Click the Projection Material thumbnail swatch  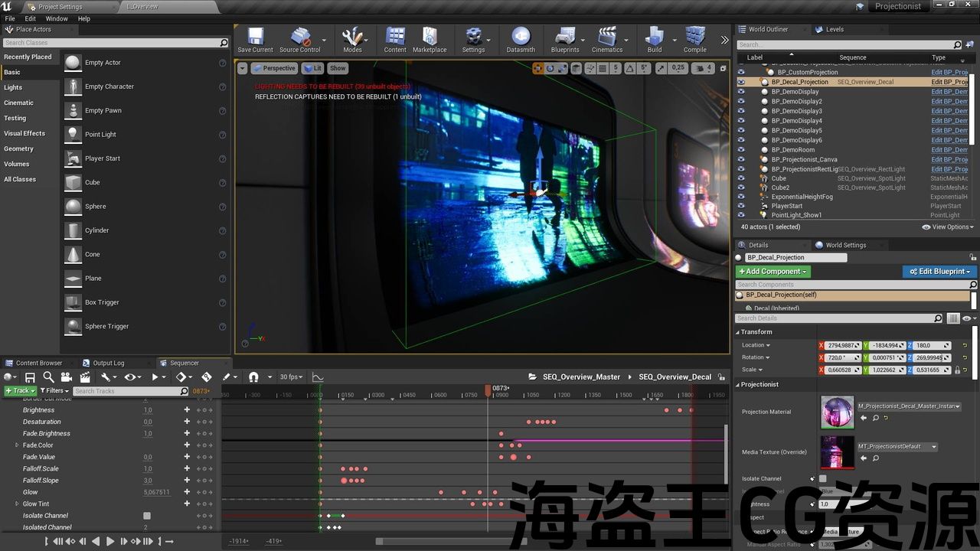(x=837, y=412)
